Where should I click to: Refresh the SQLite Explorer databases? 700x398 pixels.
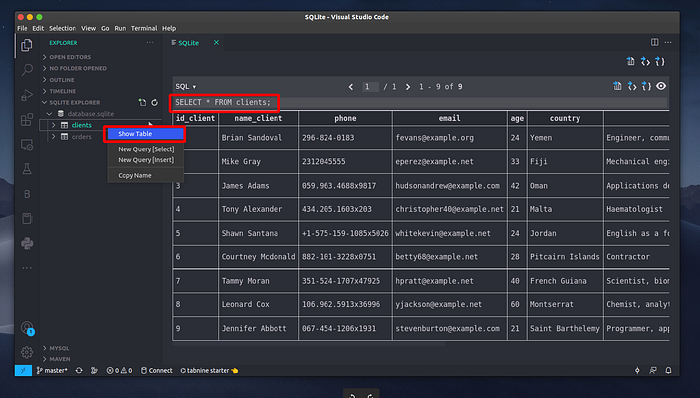154,103
